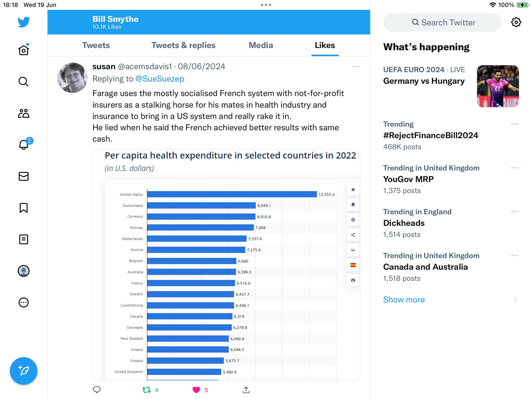Reply to susan's tweet
532x399 pixels.
[97, 390]
